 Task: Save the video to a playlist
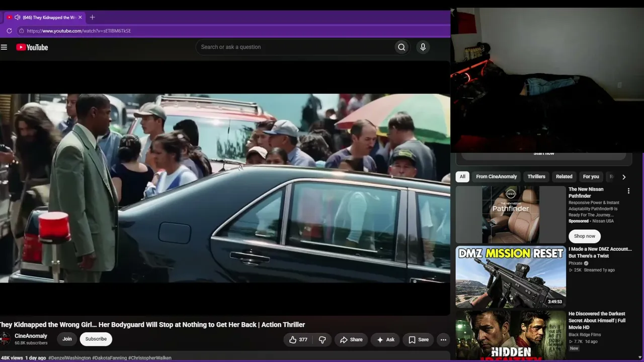[419, 340]
